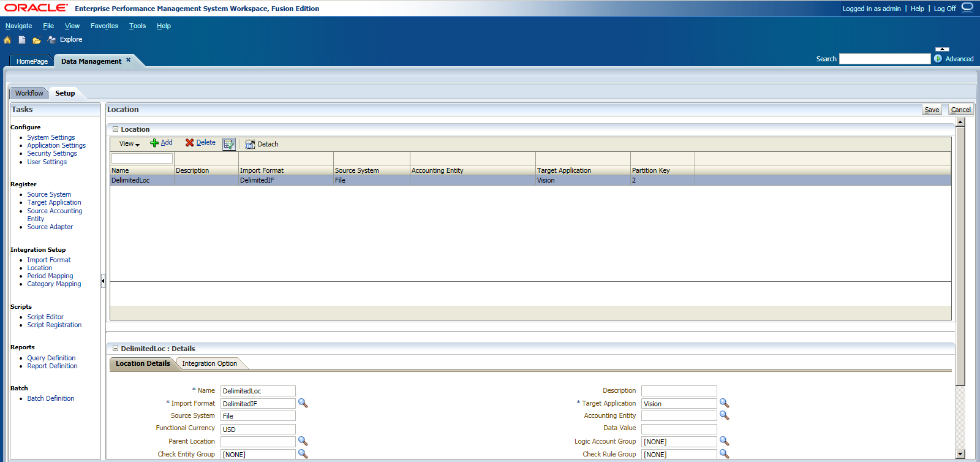Click the New Document icon
This screenshot has height=462, width=980.
(22, 40)
